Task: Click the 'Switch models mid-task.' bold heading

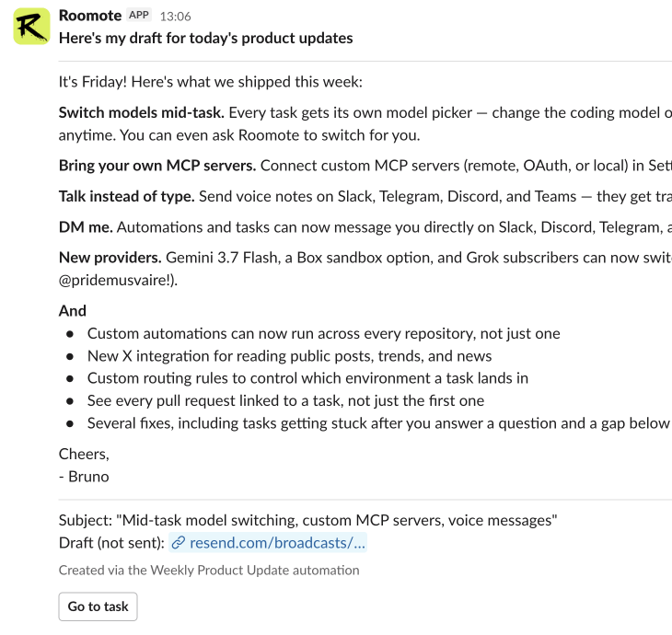Action: pyautogui.click(x=142, y=112)
